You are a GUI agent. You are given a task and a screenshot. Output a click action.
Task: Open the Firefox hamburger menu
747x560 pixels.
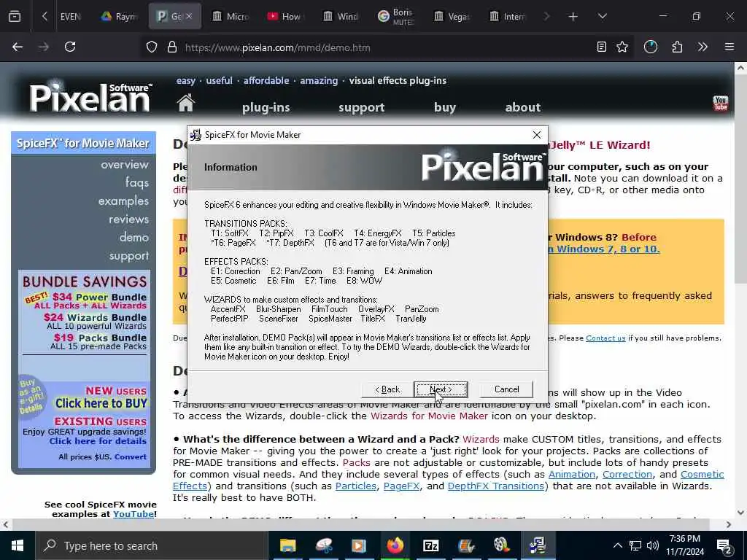point(729,47)
